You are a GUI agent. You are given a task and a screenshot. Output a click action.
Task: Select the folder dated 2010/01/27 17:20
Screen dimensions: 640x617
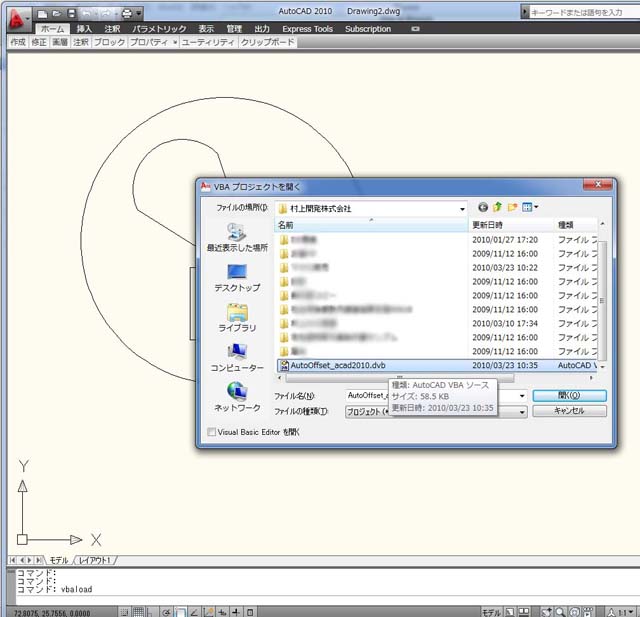point(437,240)
